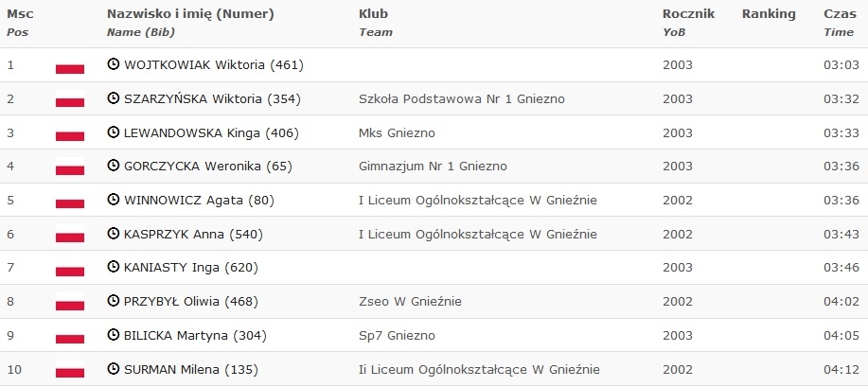Click the Polish flag for position 8
868x387 pixels.
coord(70,302)
